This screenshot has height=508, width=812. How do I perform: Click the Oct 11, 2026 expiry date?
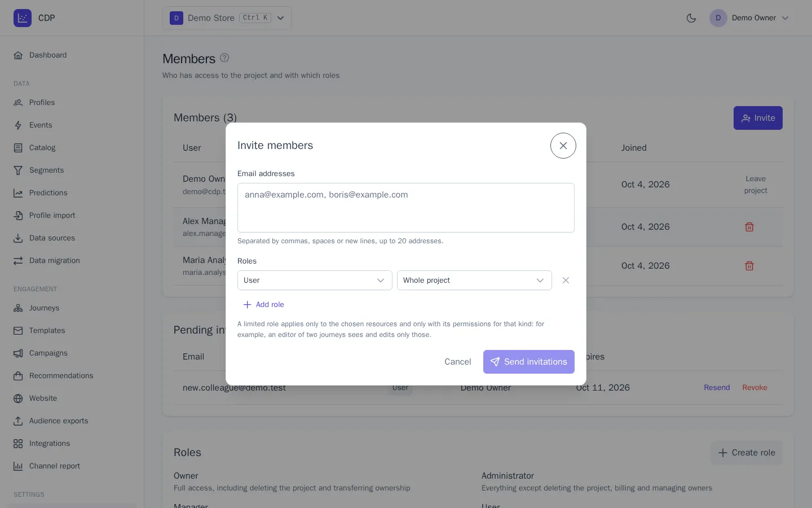tap(603, 388)
